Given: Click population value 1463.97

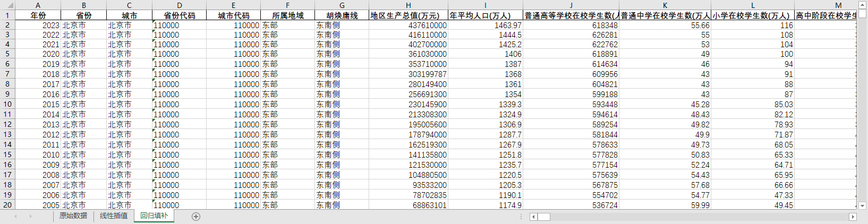Looking at the screenshot, I should coord(486,25).
